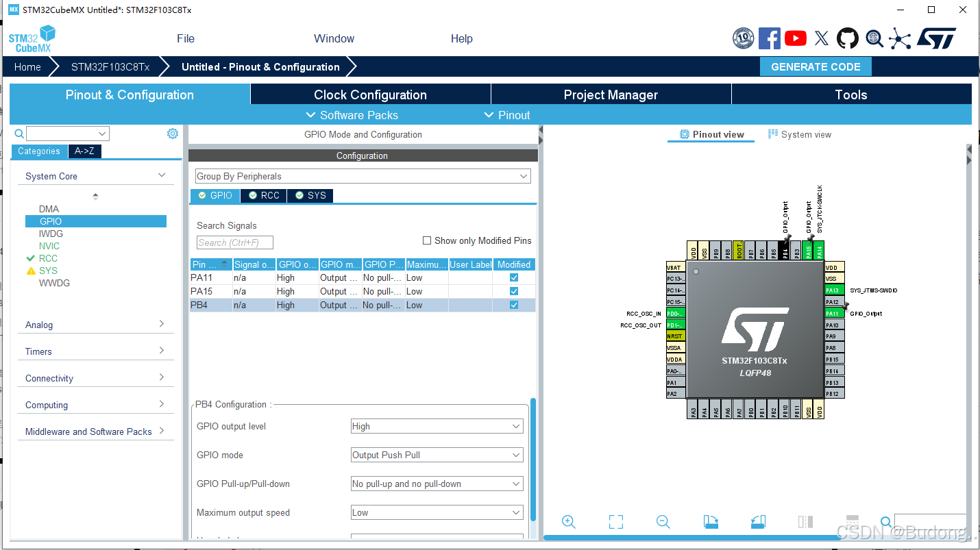The height and width of the screenshot is (550, 980).
Task: Open the File menu
Action: pos(186,38)
